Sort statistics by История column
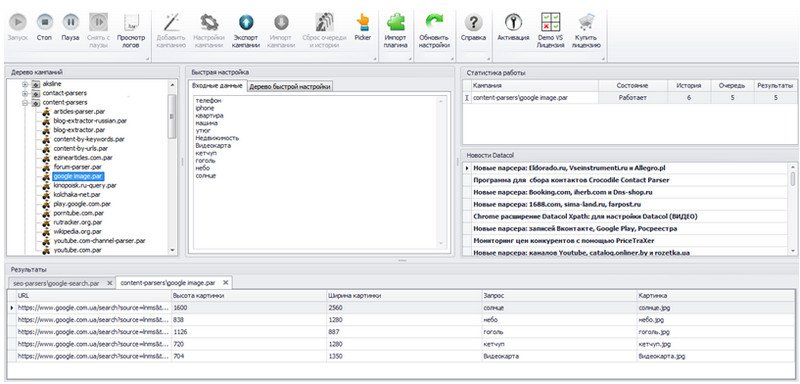This screenshot has width=800, height=384. 689,86
